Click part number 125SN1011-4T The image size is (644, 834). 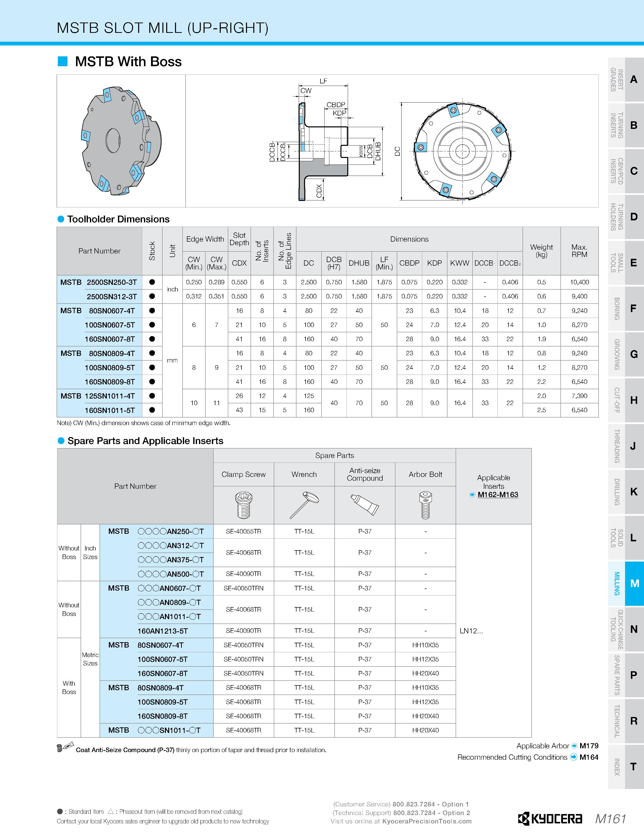110,396
